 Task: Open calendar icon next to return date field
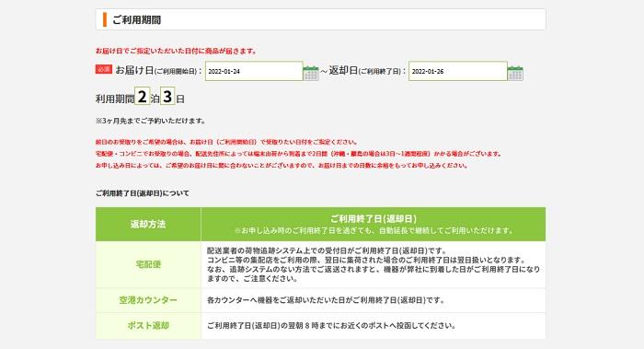pyautogui.click(x=515, y=73)
